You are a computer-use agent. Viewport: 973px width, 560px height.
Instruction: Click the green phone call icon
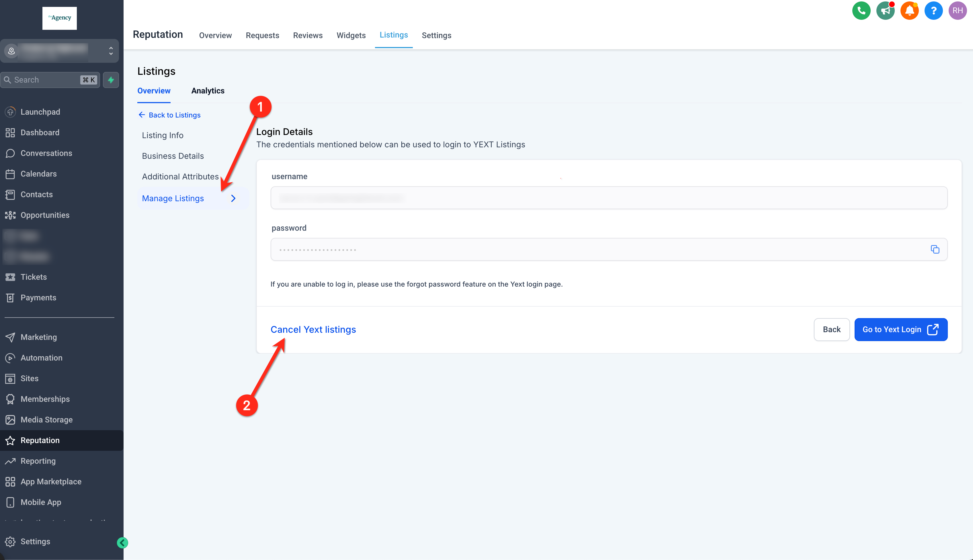pyautogui.click(x=861, y=10)
